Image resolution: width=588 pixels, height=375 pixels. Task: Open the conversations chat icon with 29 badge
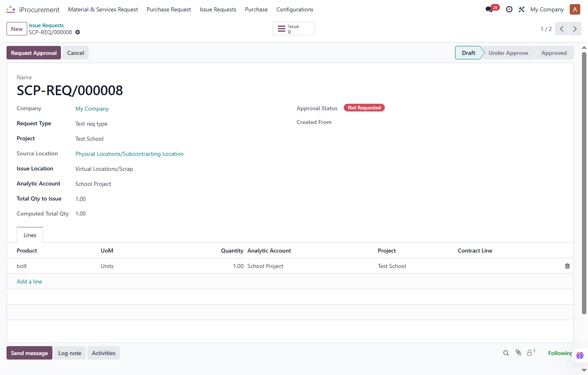click(x=489, y=9)
